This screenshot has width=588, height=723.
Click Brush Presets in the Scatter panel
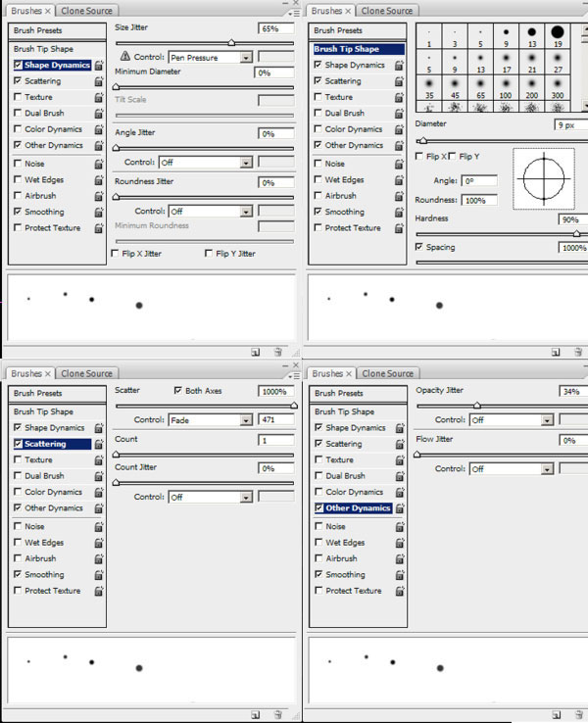[x=37, y=394]
